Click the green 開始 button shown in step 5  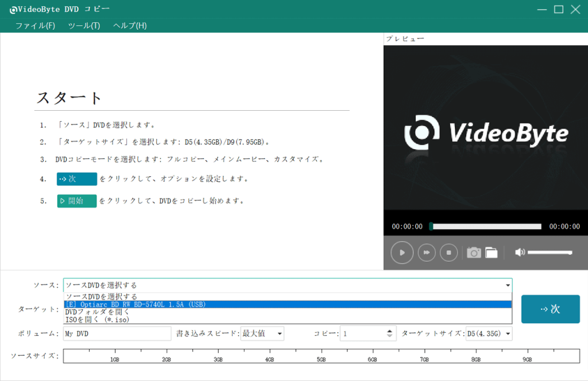76,201
